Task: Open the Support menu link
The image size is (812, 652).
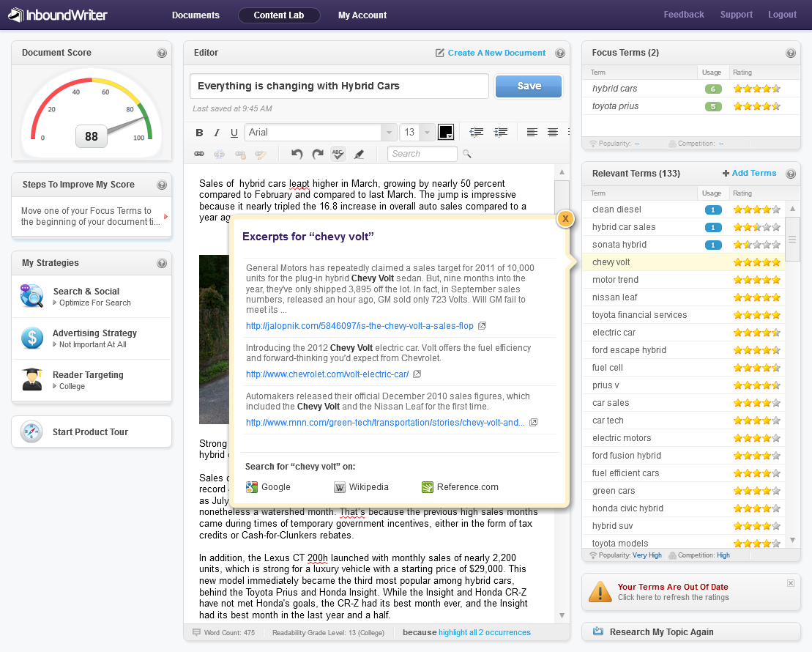Action: point(736,15)
